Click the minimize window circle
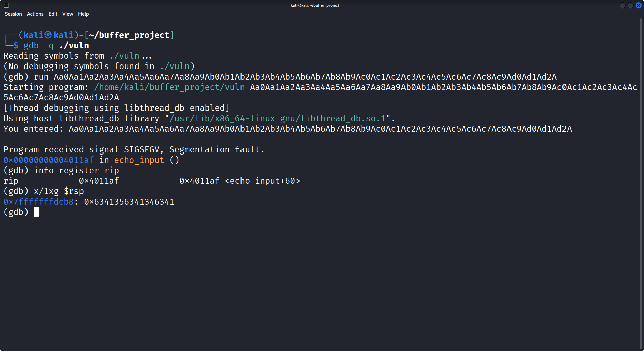644x351 pixels. (622, 5)
